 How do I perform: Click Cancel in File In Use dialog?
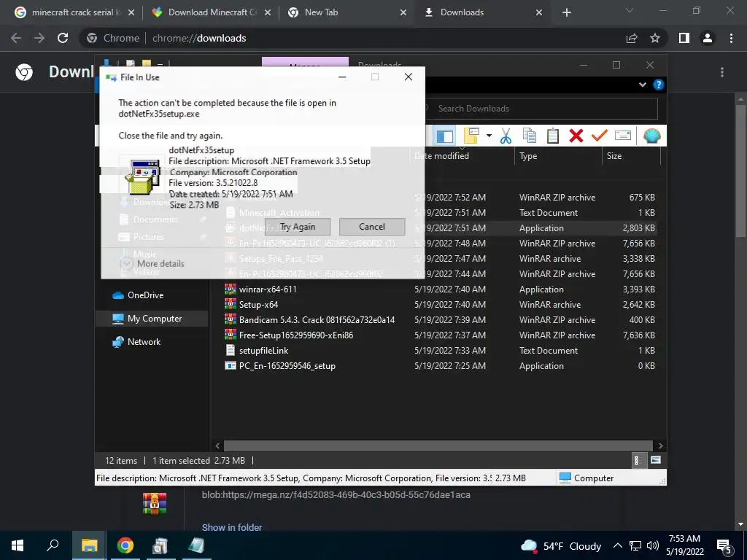coord(372,227)
